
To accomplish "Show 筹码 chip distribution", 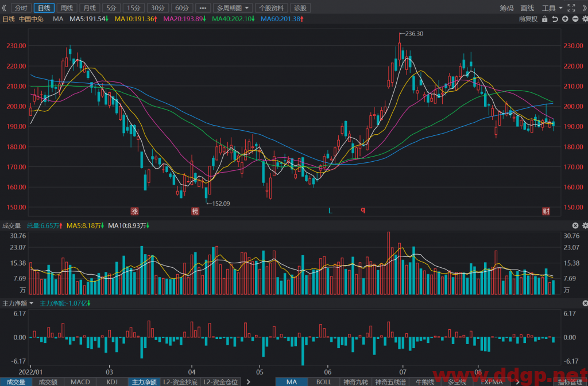I will click(506, 8).
